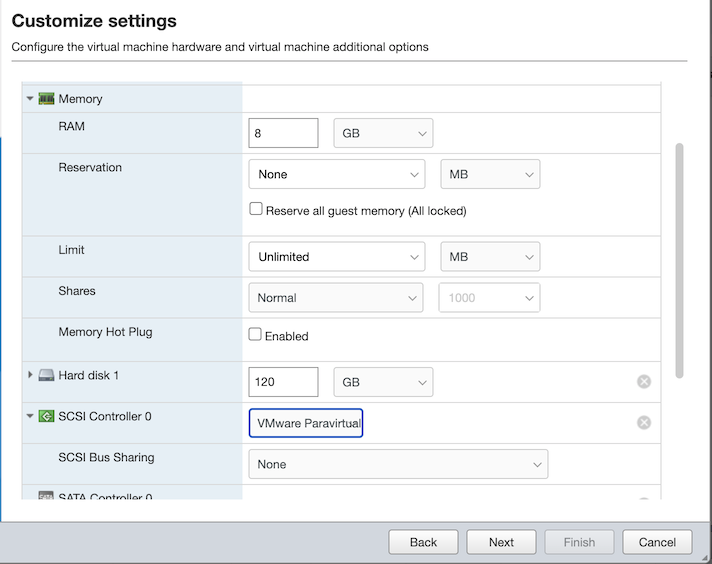712x564 pixels.
Task: Open the Shares Normal dropdown
Action: click(336, 298)
